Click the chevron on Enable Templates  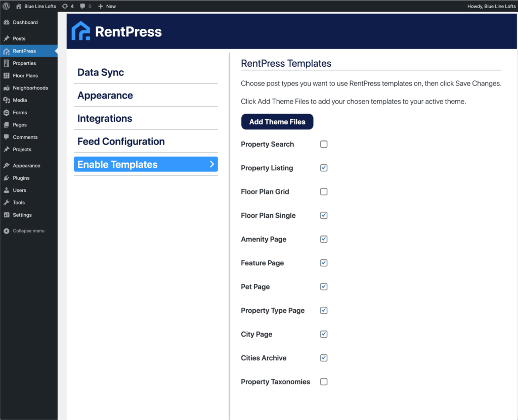[212, 164]
